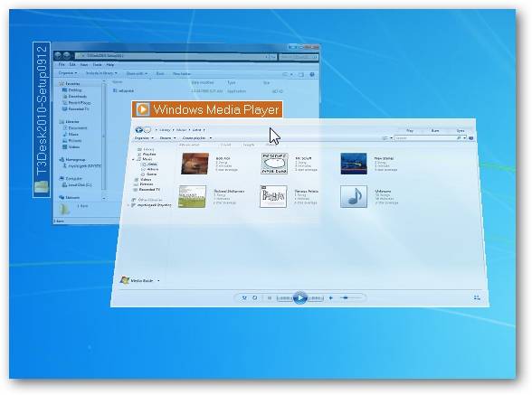Select Downloads under Favorites in Explorer
This screenshot has height=395, width=532.
75,97
